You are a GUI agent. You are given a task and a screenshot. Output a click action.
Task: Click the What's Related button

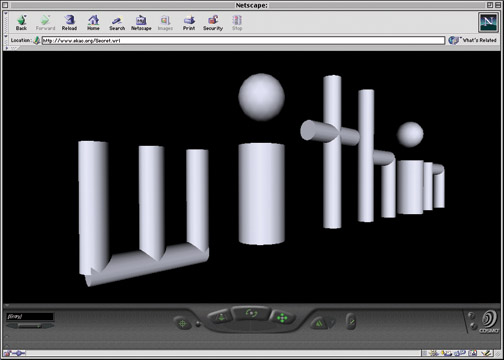point(472,40)
